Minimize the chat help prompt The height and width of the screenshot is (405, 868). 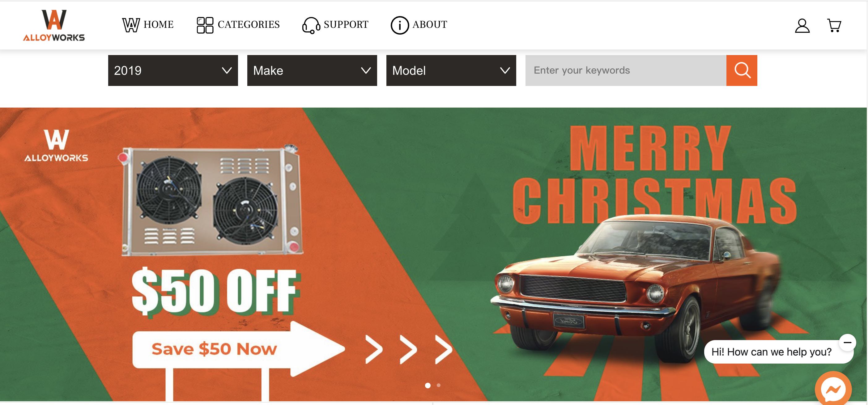[x=847, y=342]
